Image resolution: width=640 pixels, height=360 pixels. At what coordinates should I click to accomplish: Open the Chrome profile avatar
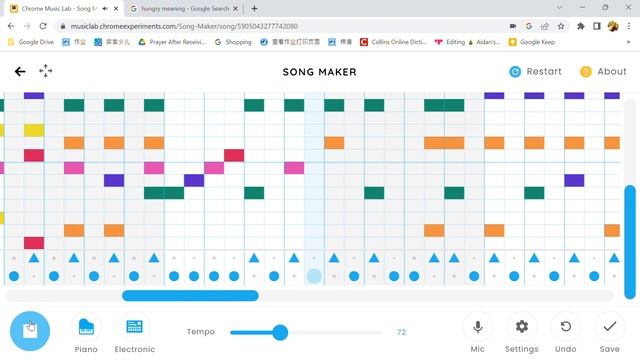click(x=613, y=26)
